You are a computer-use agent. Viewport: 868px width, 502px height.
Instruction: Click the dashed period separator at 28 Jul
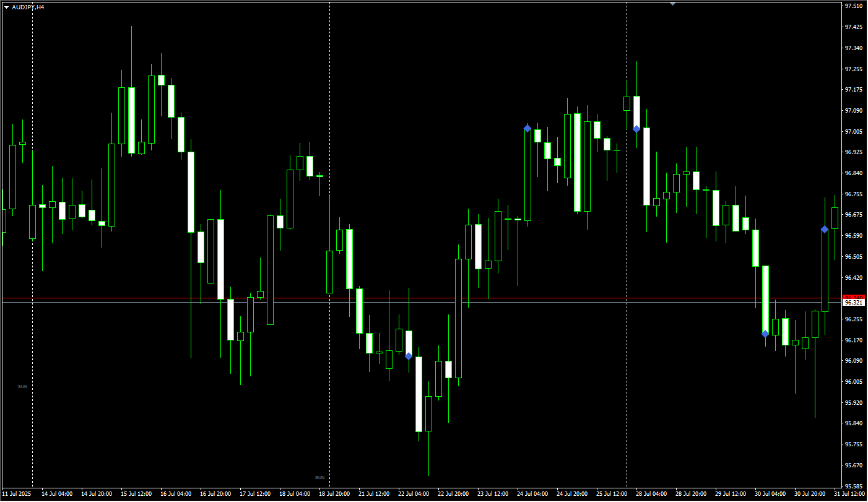(x=627, y=245)
